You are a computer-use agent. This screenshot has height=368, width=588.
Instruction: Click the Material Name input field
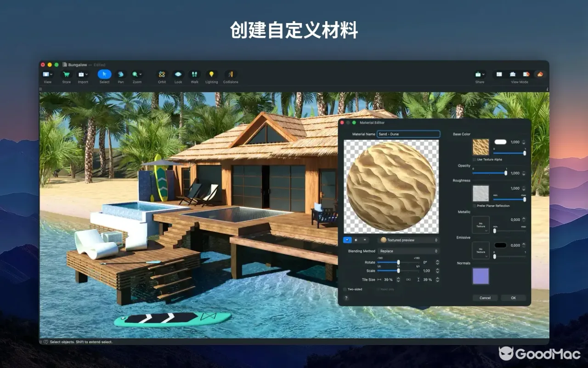(x=408, y=134)
